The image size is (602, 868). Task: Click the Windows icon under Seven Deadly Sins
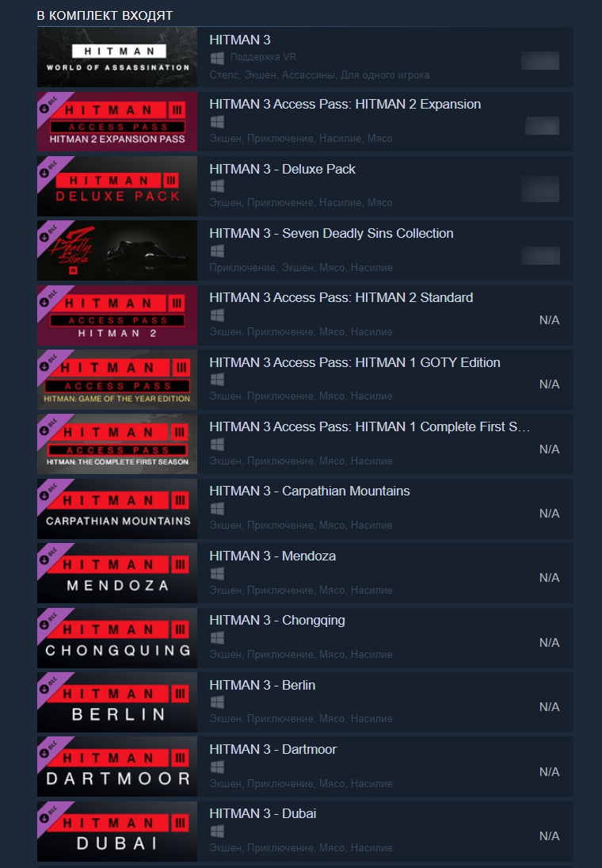(x=218, y=250)
